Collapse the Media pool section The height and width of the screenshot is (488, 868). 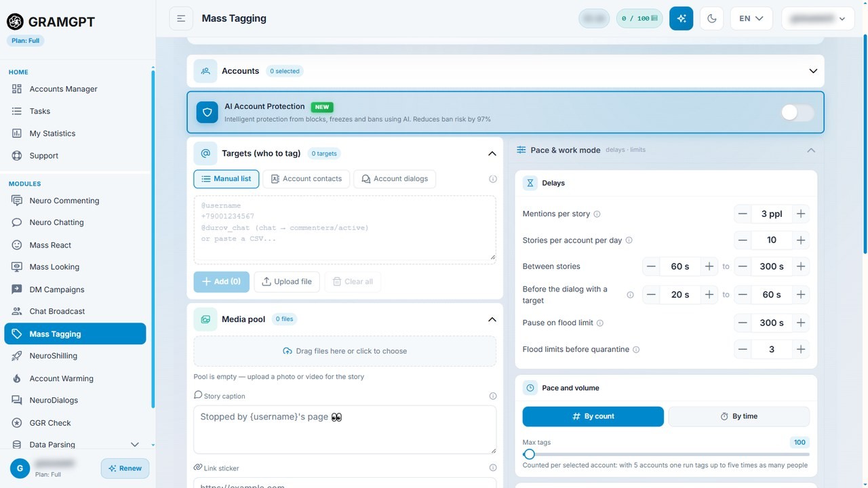492,319
